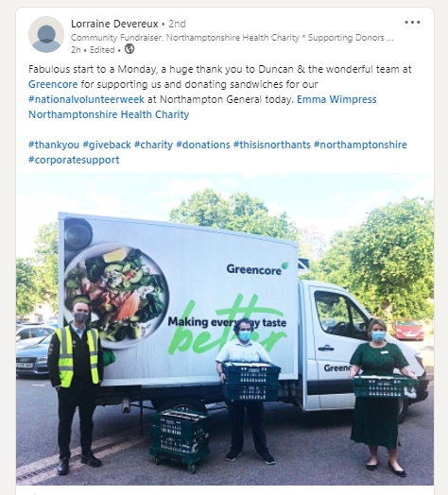This screenshot has width=448, height=495.
Task: Open the three-dot post options menu
Action: pyautogui.click(x=412, y=23)
